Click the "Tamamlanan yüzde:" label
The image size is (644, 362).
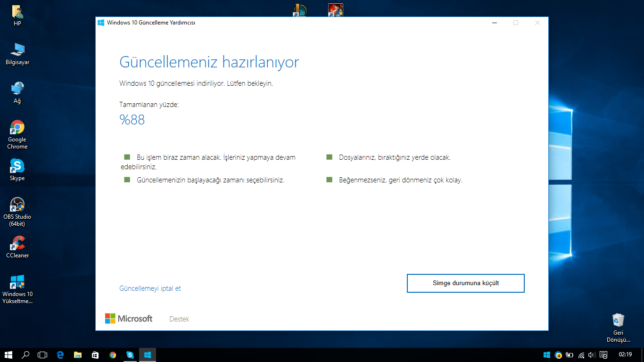[149, 105]
